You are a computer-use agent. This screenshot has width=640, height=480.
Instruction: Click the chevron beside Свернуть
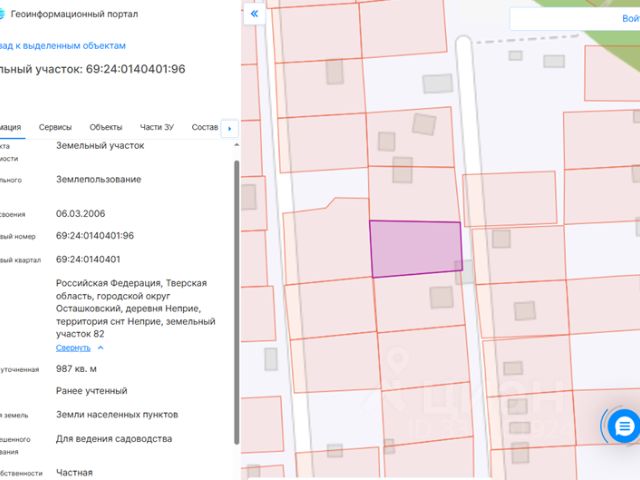click(101, 348)
